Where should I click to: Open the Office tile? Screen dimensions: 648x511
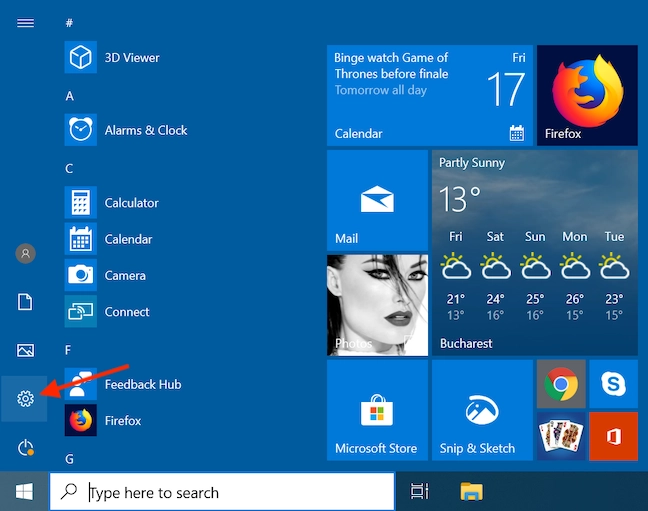click(x=613, y=436)
